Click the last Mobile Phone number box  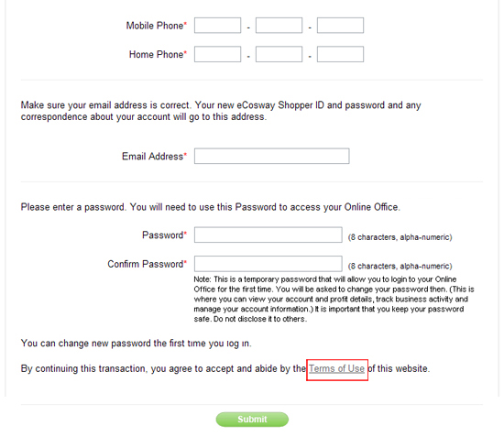pyautogui.click(x=340, y=26)
